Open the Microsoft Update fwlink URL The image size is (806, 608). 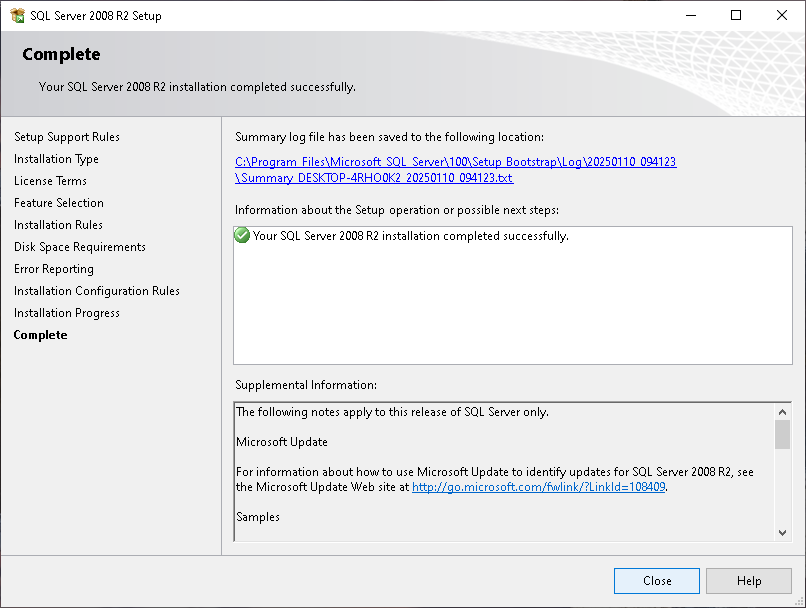(x=538, y=487)
